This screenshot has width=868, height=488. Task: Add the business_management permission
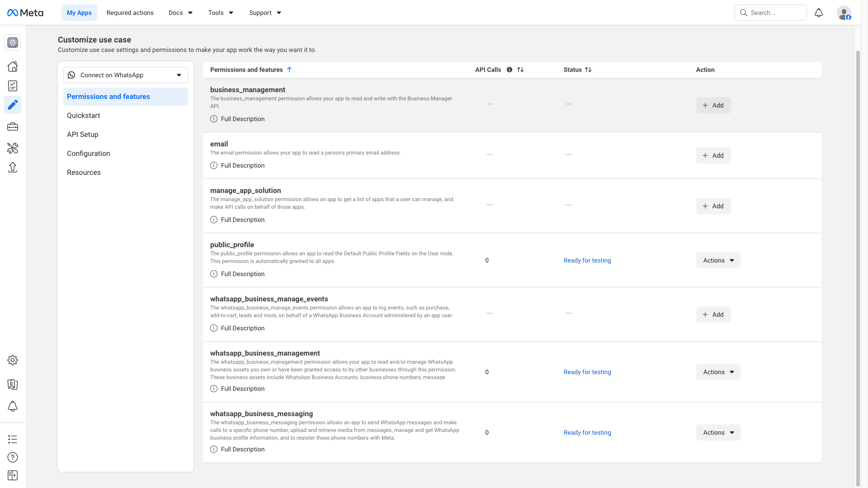pyautogui.click(x=713, y=105)
